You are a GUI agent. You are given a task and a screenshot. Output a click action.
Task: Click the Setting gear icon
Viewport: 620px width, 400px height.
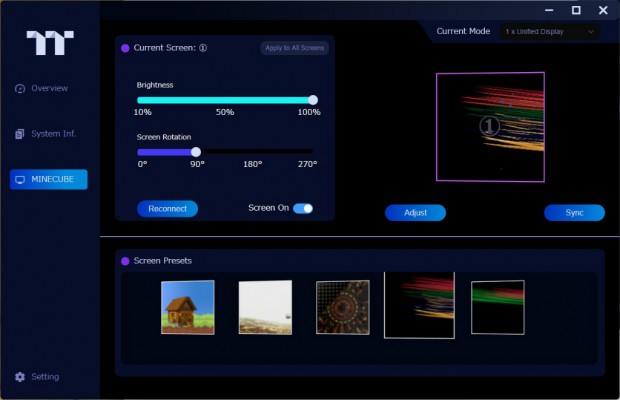click(20, 377)
